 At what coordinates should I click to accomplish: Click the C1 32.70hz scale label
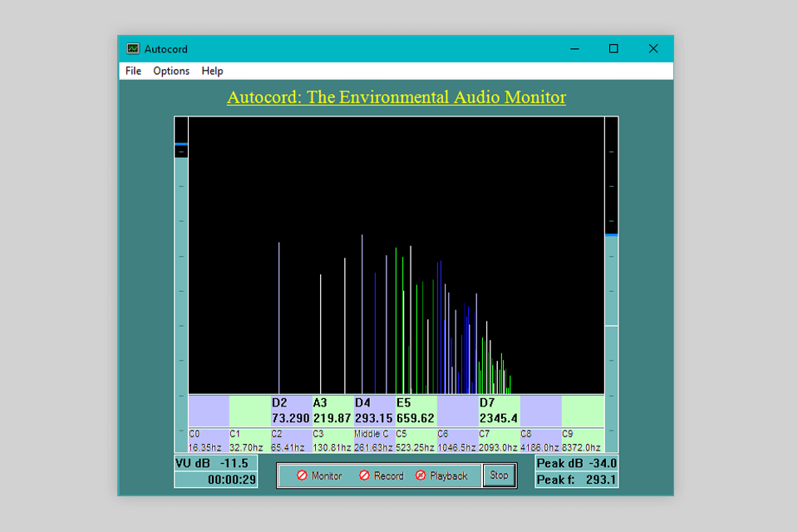[x=250, y=441]
